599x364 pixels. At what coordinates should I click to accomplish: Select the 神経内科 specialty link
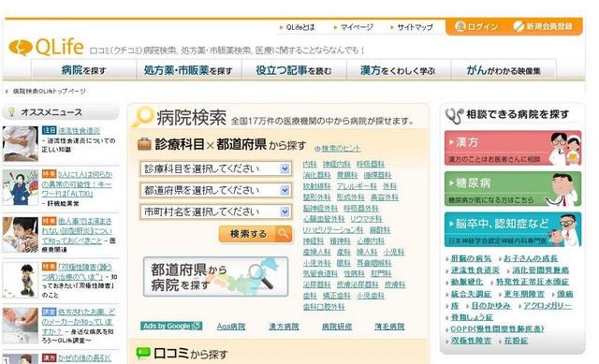tap(337, 164)
